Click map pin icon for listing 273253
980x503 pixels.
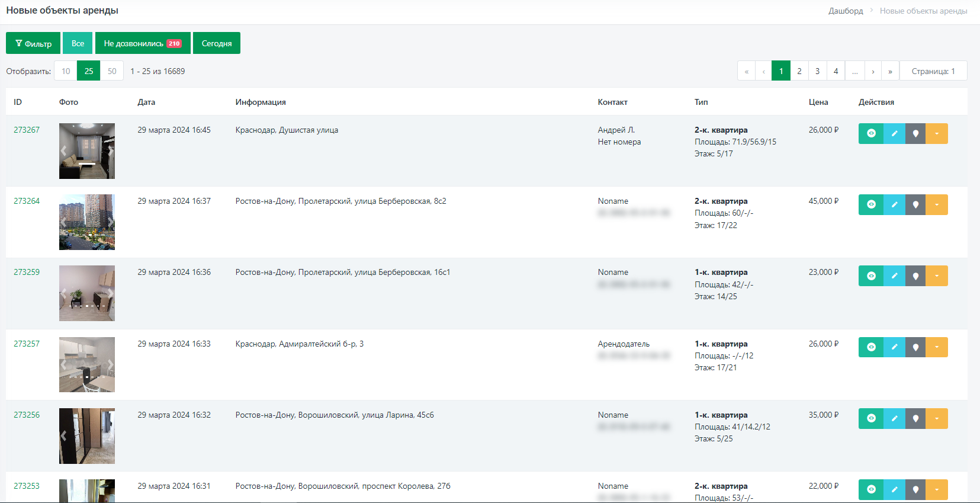point(915,489)
